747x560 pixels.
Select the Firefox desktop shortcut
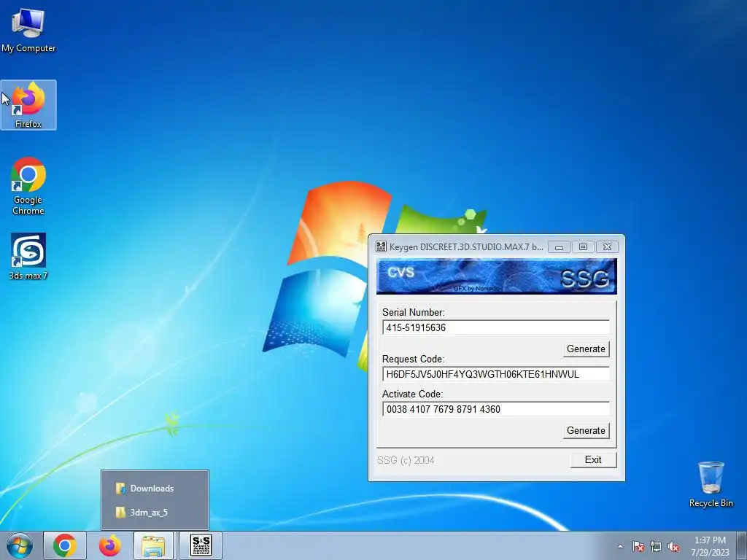(28, 105)
